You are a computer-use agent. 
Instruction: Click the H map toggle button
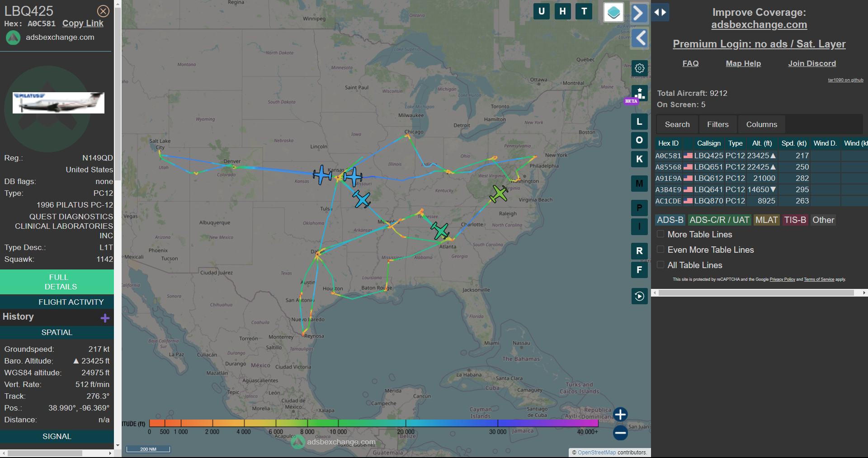point(562,11)
